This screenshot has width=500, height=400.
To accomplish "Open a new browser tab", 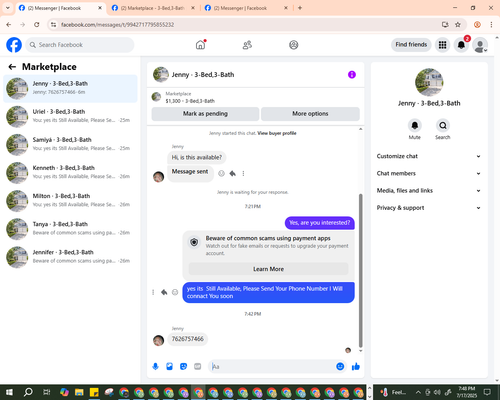I will 300,8.
